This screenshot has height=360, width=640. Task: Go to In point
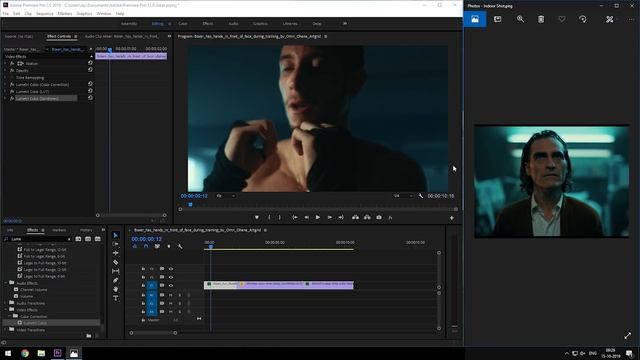pos(295,218)
